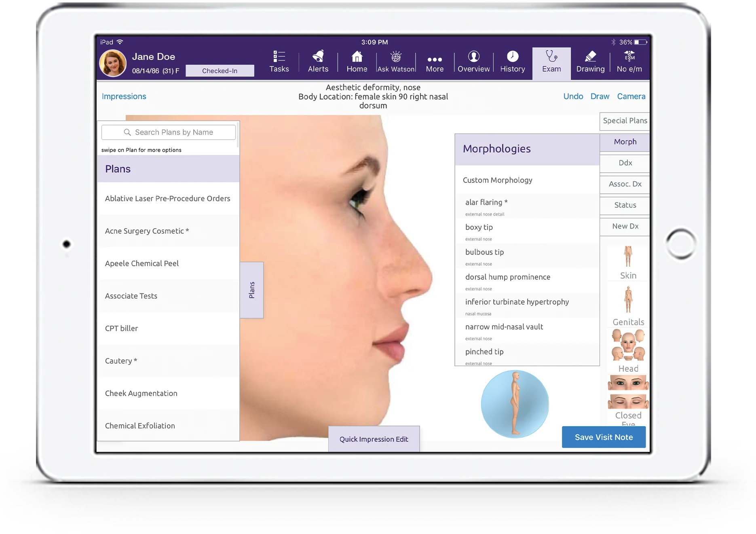Open the Tasks icon in the top toolbar
Viewport: 756px width, 534px height.
tap(279, 61)
